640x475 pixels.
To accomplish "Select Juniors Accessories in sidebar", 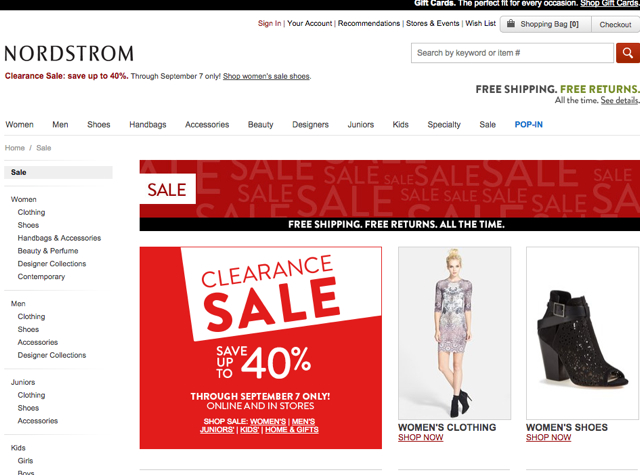I will coord(38,421).
